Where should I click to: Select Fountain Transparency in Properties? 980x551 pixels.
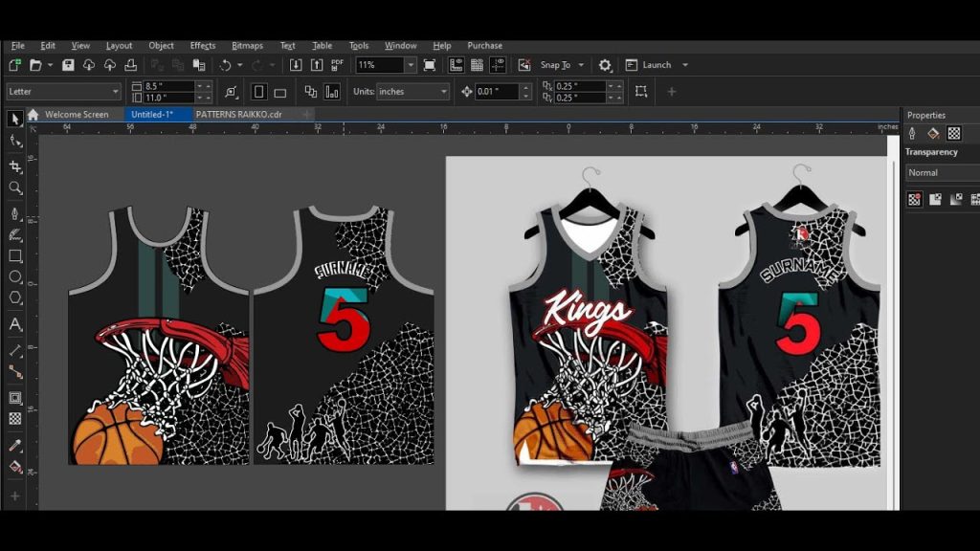pos(956,199)
